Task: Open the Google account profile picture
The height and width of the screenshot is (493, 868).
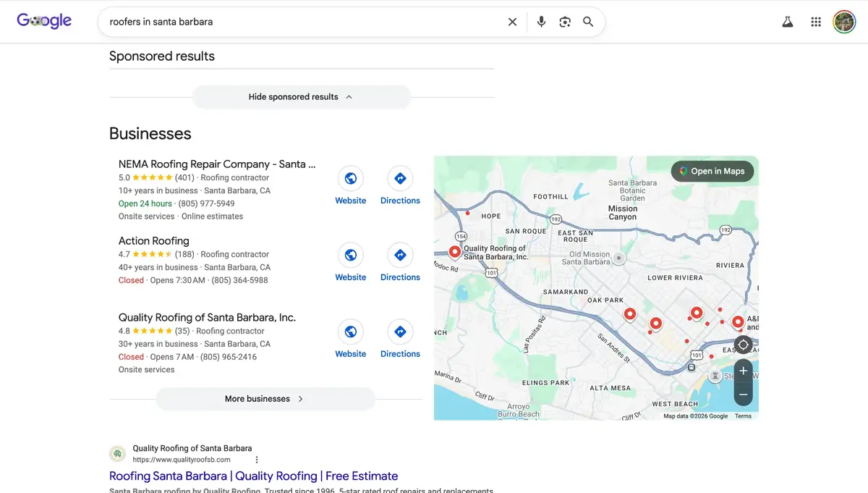Action: (844, 22)
